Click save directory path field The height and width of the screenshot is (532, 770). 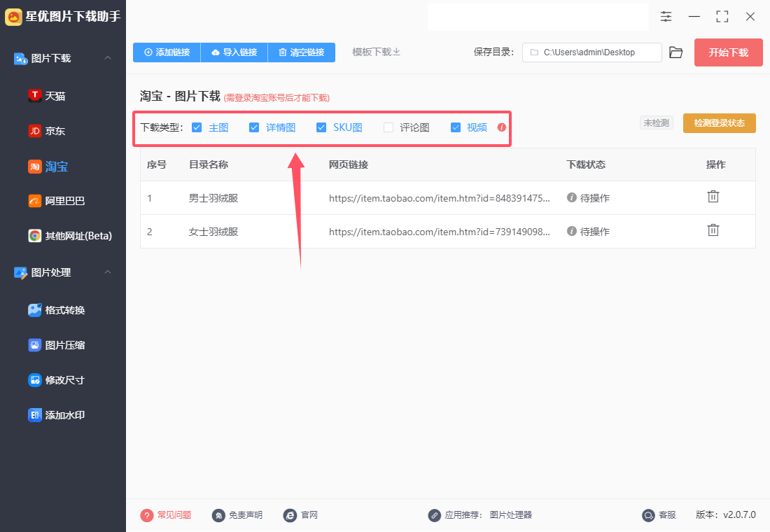pyautogui.click(x=591, y=52)
